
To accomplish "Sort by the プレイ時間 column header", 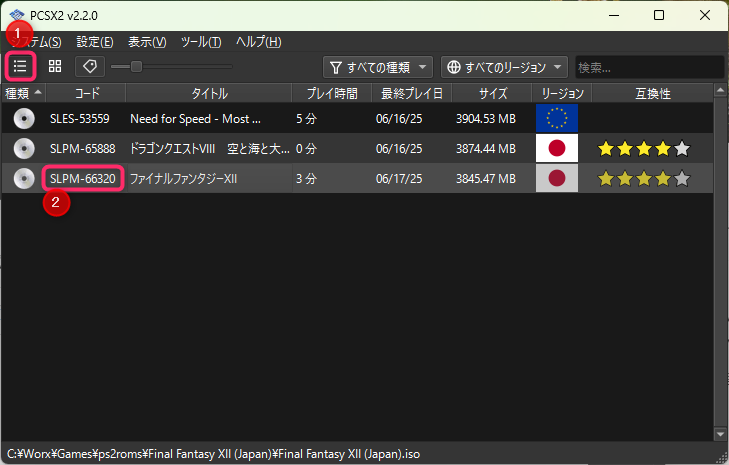I will 332,93.
